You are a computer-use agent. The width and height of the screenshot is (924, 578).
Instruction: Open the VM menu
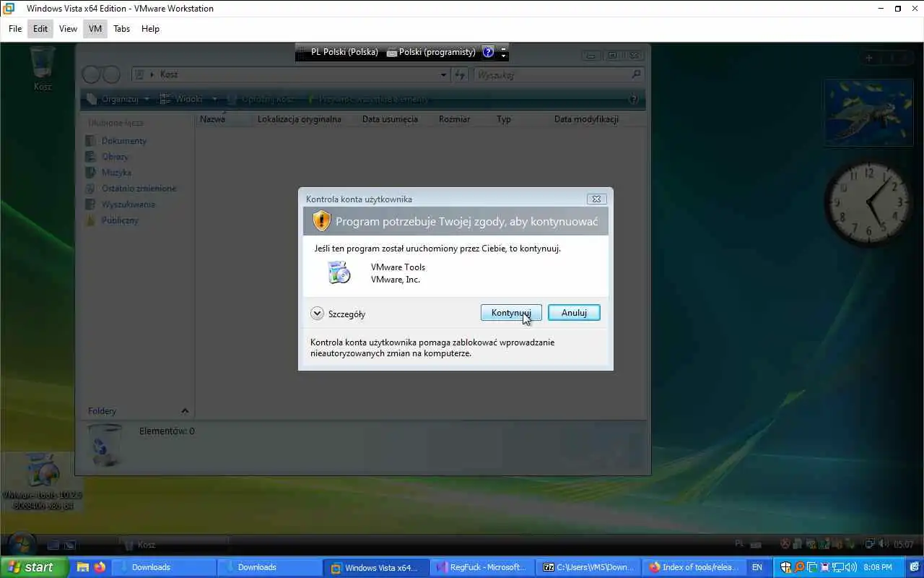pyautogui.click(x=95, y=29)
